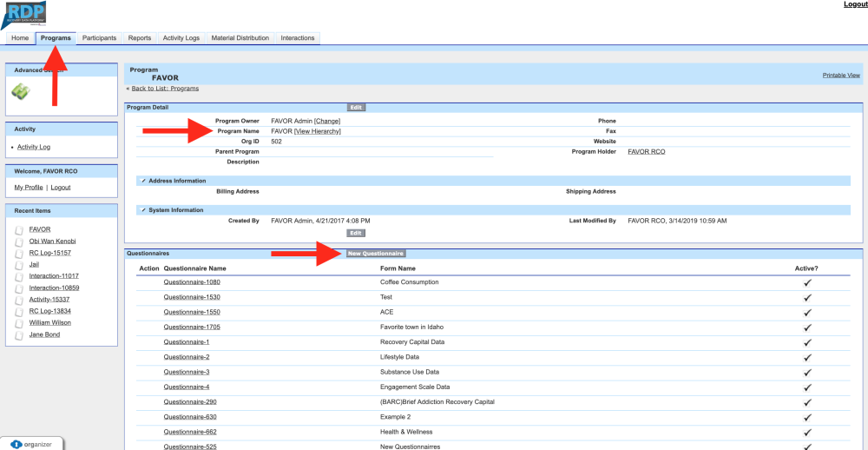Viewport: 868px width, 450px height.
Task: Click Active checkmark for Health & Wellness
Action: coord(807,433)
